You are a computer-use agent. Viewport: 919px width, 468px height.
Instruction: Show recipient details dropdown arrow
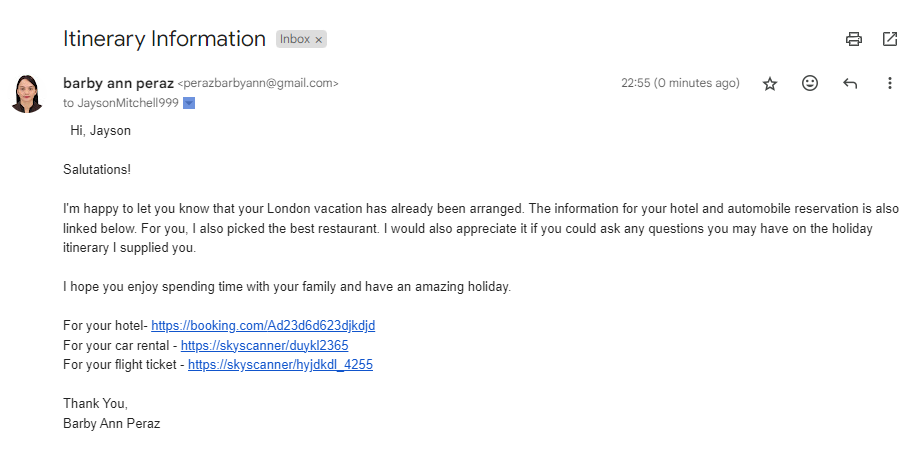click(189, 103)
